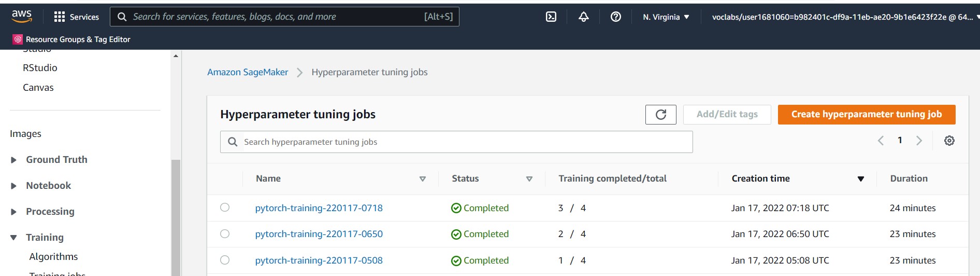Screen dimensions: 980x276
Task: Sort by Name column arrow
Action: point(423,179)
